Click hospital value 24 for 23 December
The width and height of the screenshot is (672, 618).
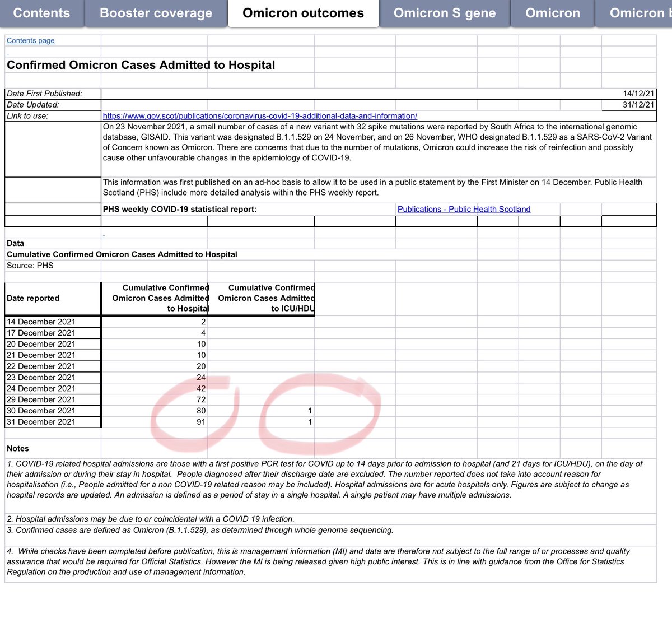[x=155, y=378]
